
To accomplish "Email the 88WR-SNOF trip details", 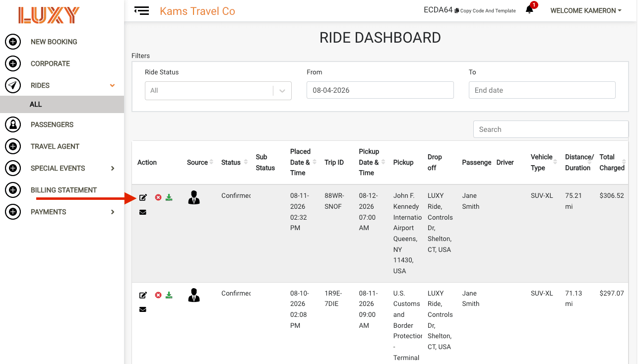I will pos(143,212).
